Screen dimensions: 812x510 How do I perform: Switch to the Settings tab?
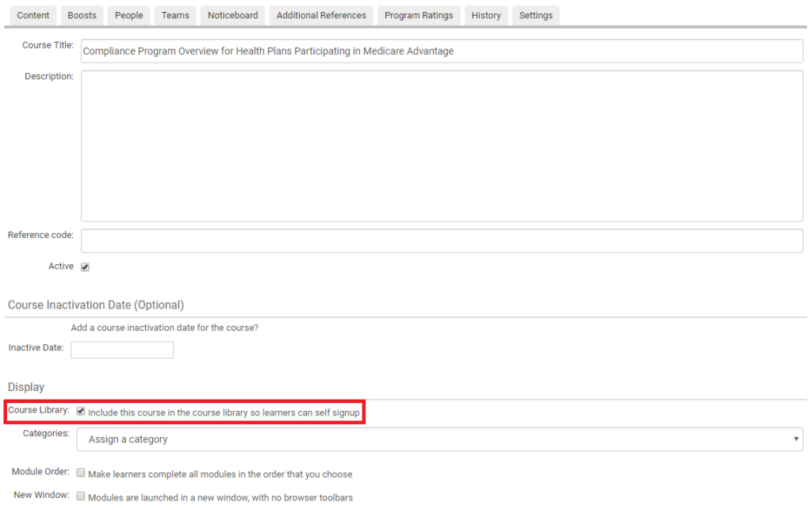[535, 15]
